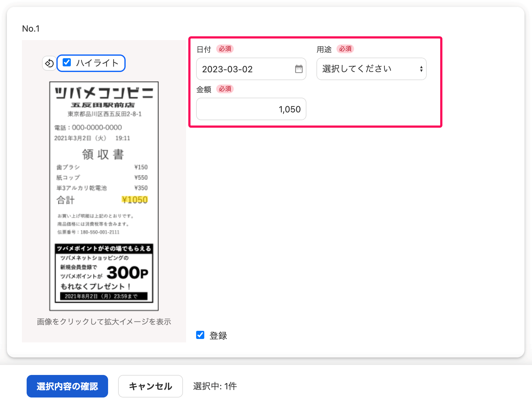Click the 必須 badge next to 用途
The width and height of the screenshot is (532, 405).
pos(345,49)
